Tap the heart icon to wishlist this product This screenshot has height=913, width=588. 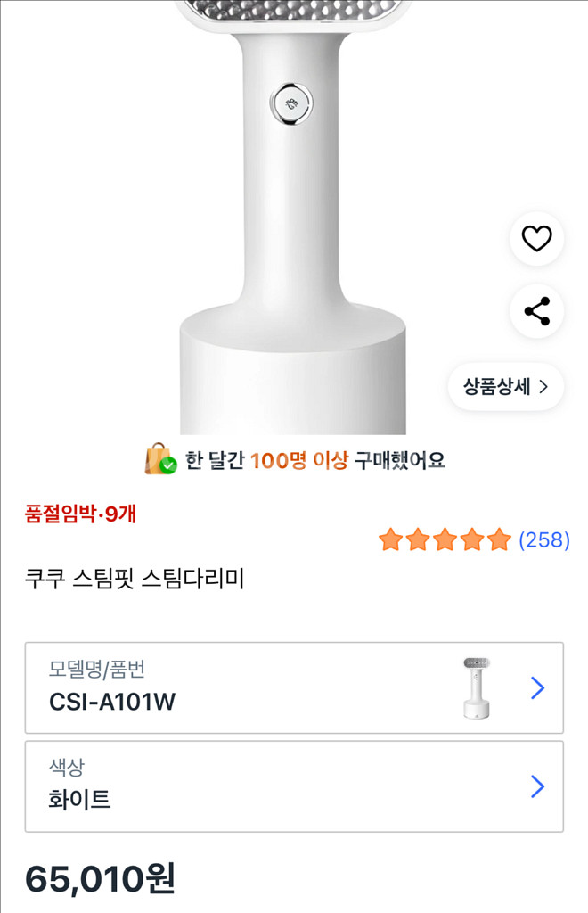[x=535, y=239]
